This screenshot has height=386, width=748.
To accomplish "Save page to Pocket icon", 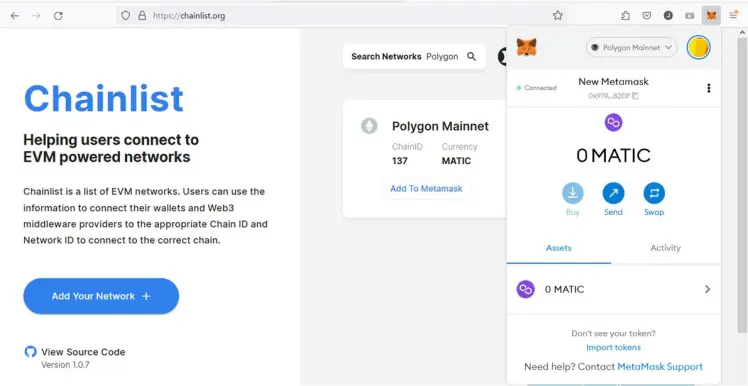I will (647, 16).
